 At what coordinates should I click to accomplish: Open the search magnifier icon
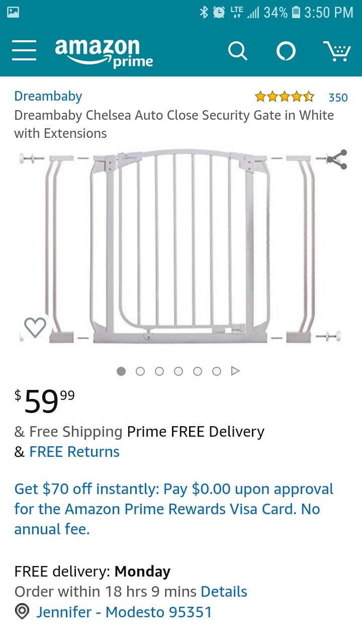tap(237, 51)
